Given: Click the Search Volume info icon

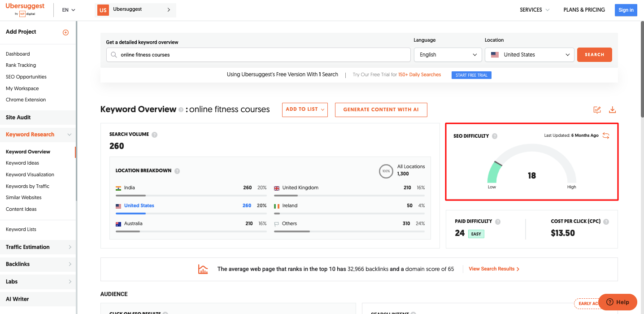Looking at the screenshot, I should (154, 135).
